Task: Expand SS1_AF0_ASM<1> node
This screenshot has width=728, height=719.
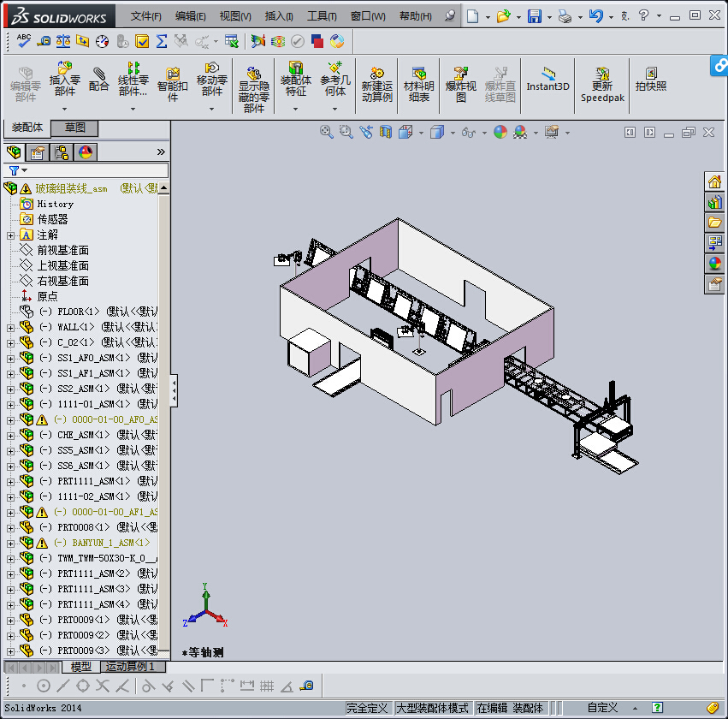Action: point(10,359)
